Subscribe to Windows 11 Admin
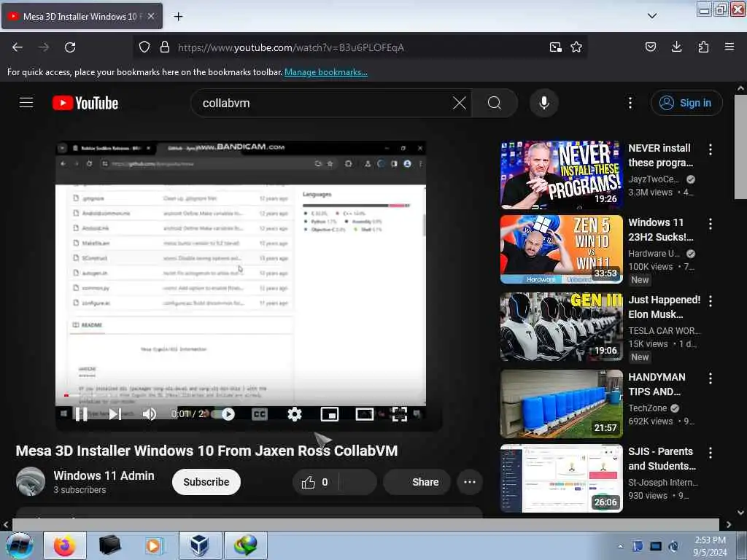747x560 pixels. point(206,482)
